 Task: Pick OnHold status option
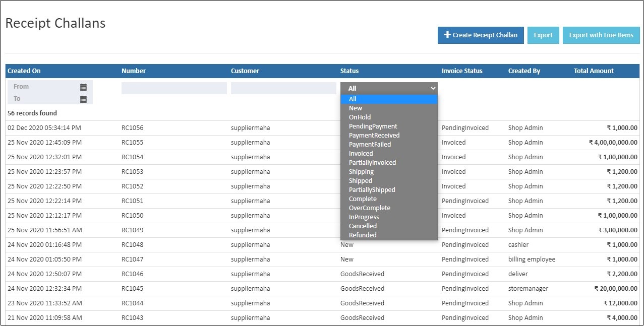coord(389,117)
